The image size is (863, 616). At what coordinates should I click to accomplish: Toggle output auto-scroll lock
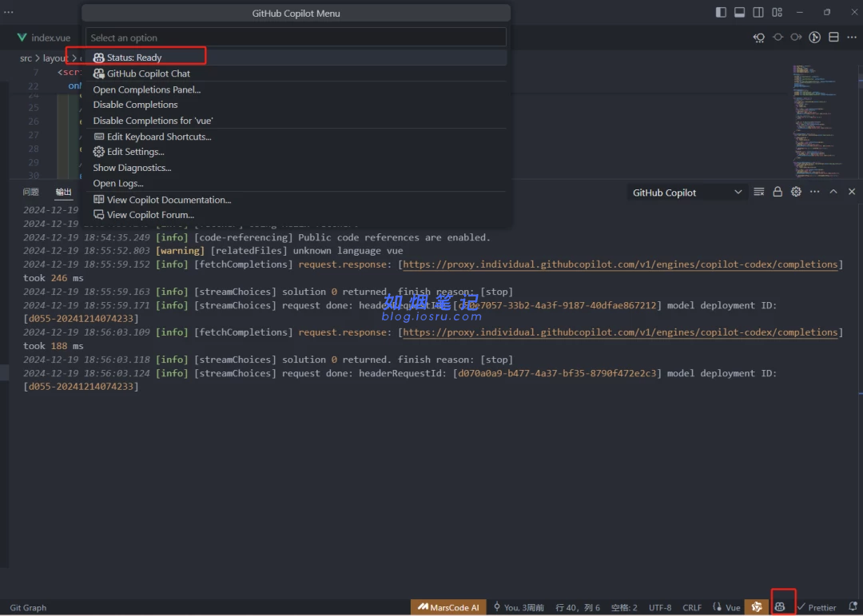point(777,192)
